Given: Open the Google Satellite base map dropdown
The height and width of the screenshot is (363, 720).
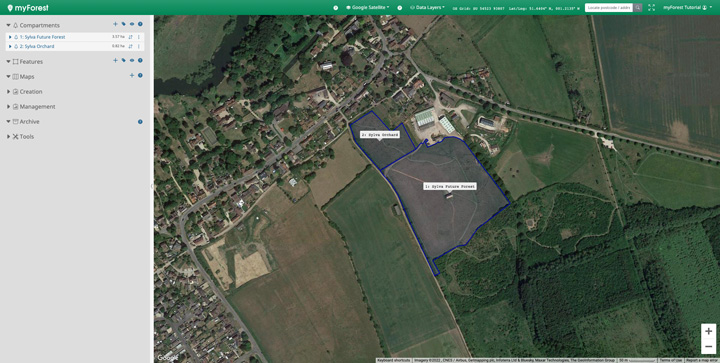Looking at the screenshot, I should click(x=367, y=7).
